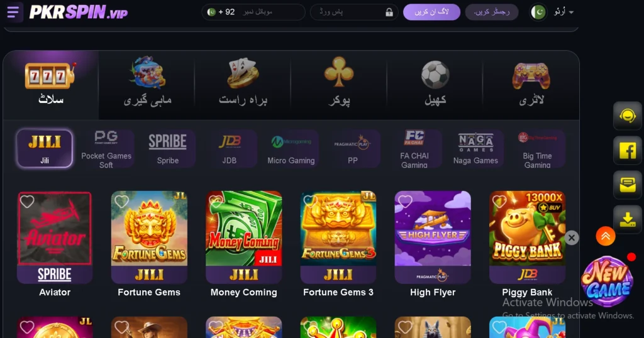Click the purple login button

click(x=431, y=13)
